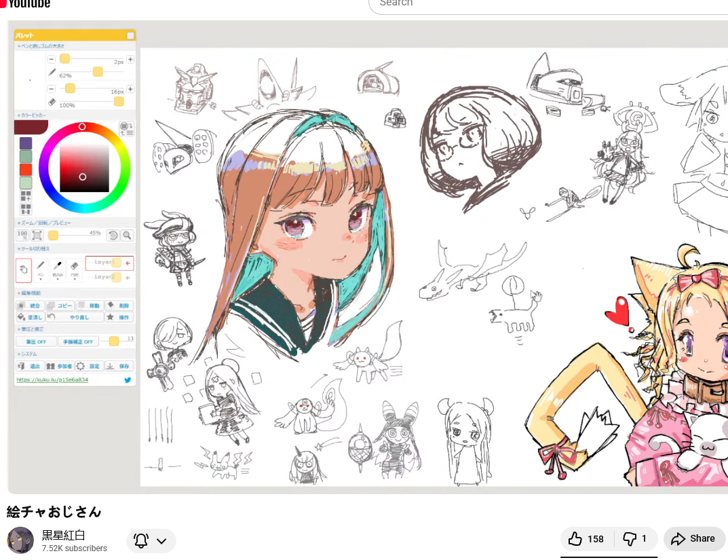The image size is (728, 560).
Task: Open the 黒星紅白 channel name
Action: point(63,536)
